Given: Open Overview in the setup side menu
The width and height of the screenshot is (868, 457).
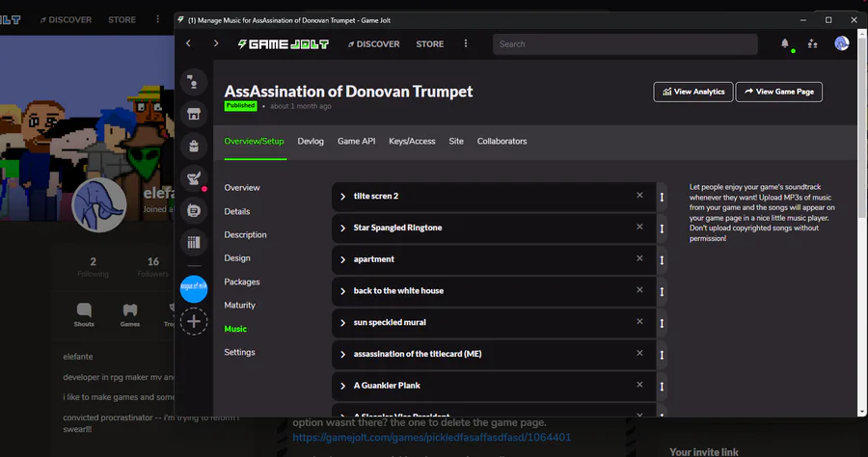Looking at the screenshot, I should pos(242,188).
